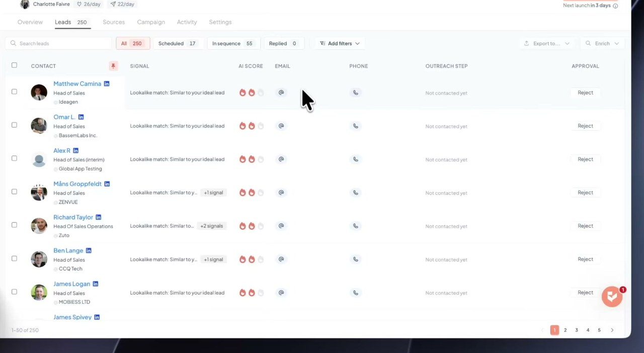Expand +1 signal for Ben Lange

tap(213, 259)
